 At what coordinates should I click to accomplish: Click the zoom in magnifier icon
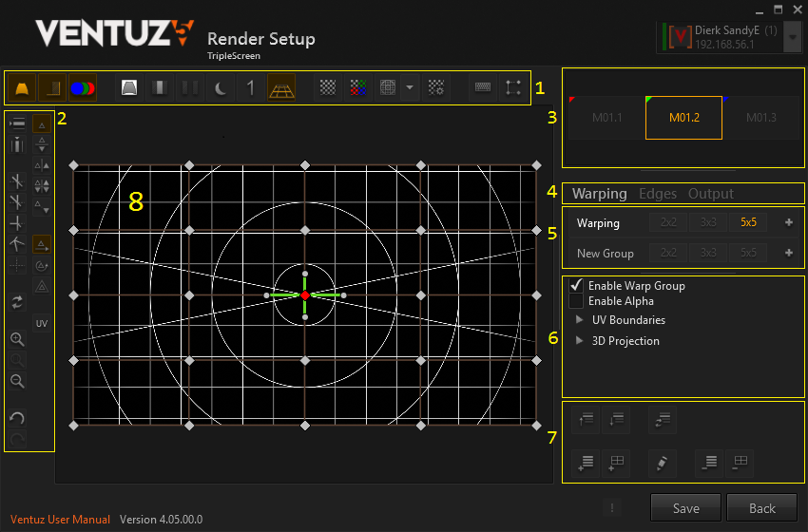coord(17,340)
